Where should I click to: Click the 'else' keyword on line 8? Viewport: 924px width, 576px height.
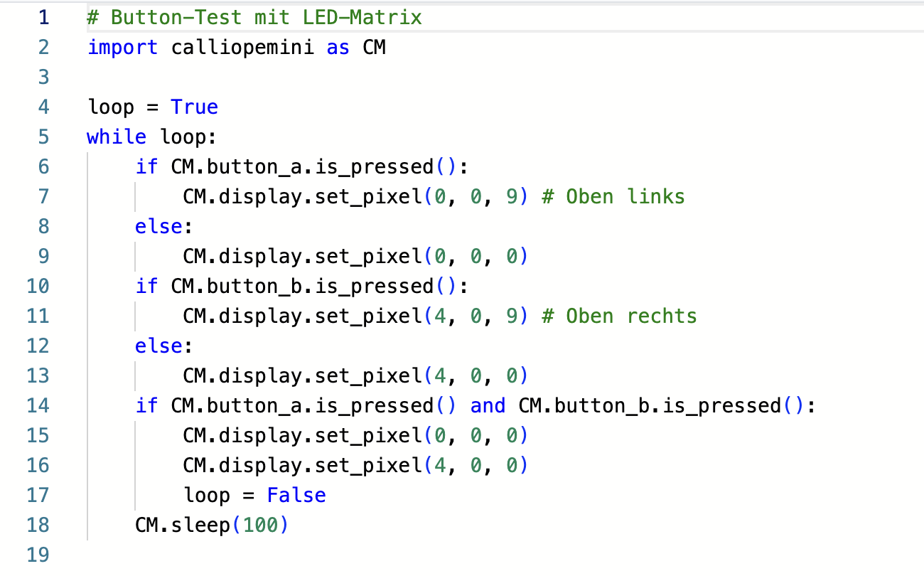[159, 226]
